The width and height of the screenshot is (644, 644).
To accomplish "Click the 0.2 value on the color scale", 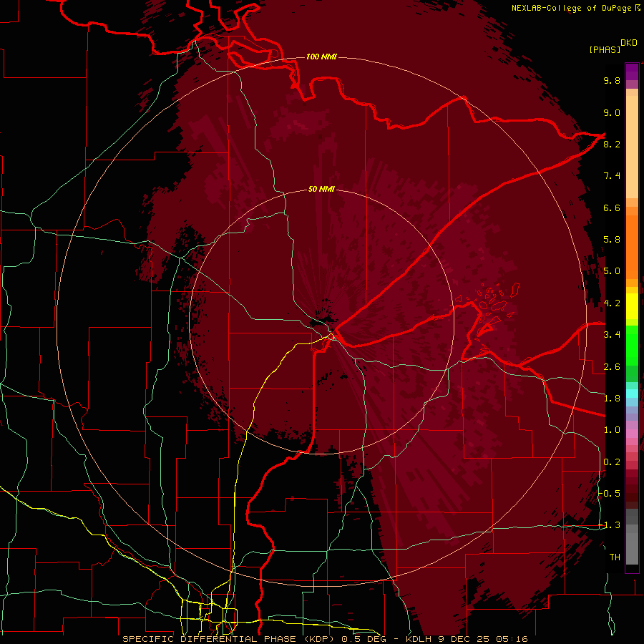I will click(612, 462).
